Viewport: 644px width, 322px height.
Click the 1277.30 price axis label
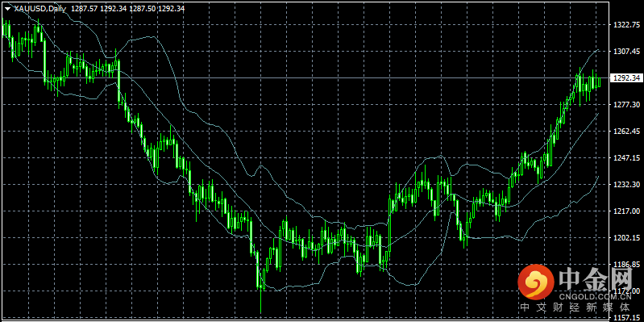pyautogui.click(x=625, y=104)
